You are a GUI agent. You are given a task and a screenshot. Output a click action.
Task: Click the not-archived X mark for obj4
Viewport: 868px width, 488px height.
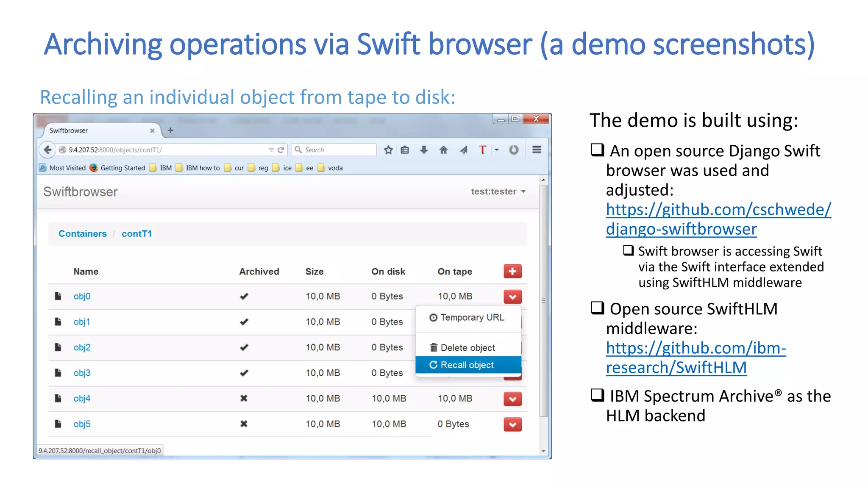point(244,398)
